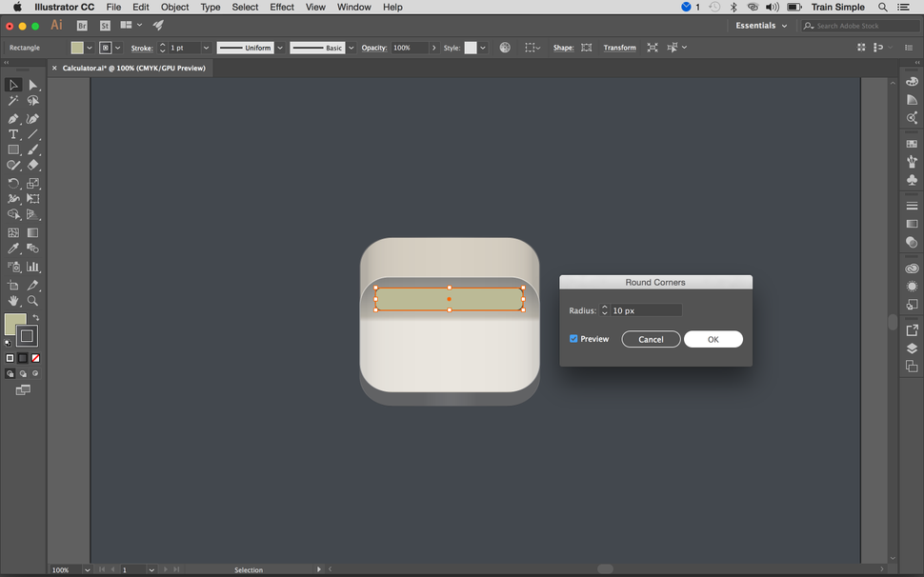Cancel the Round Corners dialog
This screenshot has width=924, height=577.
(x=651, y=339)
